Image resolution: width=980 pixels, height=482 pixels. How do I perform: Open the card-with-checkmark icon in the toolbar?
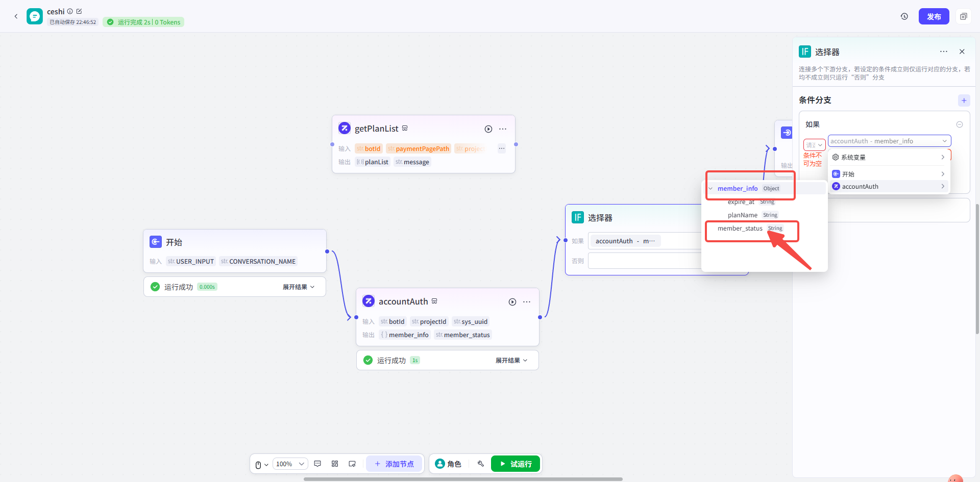pyautogui.click(x=352, y=464)
